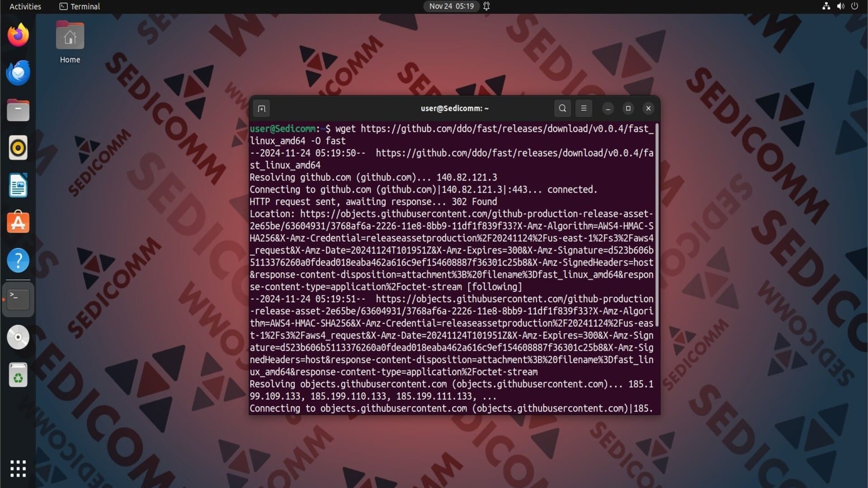The image size is (868, 488).
Task: Launch Rhythmbox music player
Action: (18, 148)
